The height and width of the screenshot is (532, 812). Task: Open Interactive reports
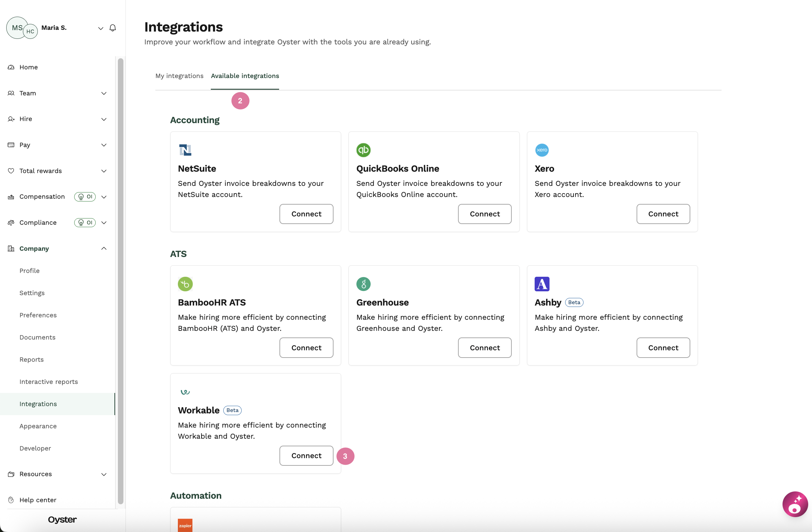49,382
